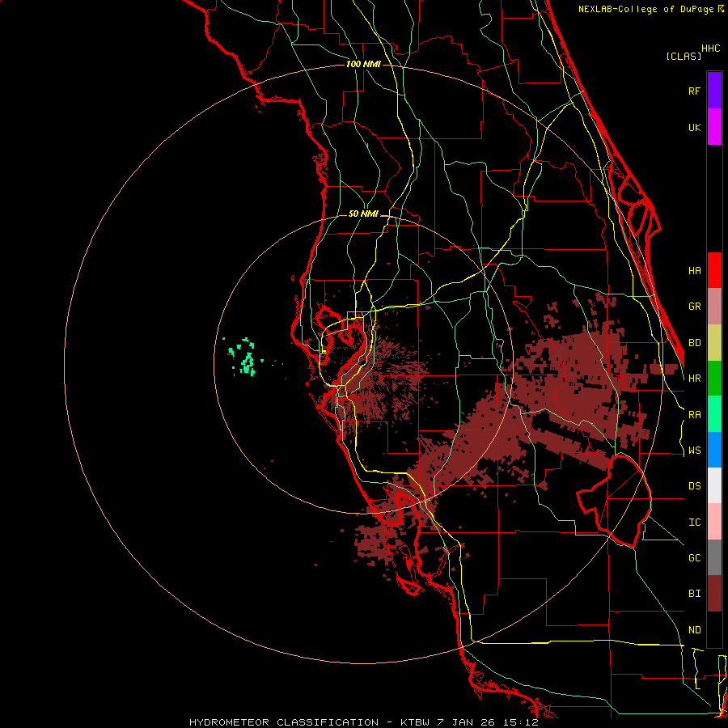Click the "RA" legend label
The height and width of the screenshot is (728, 728).
[694, 415]
